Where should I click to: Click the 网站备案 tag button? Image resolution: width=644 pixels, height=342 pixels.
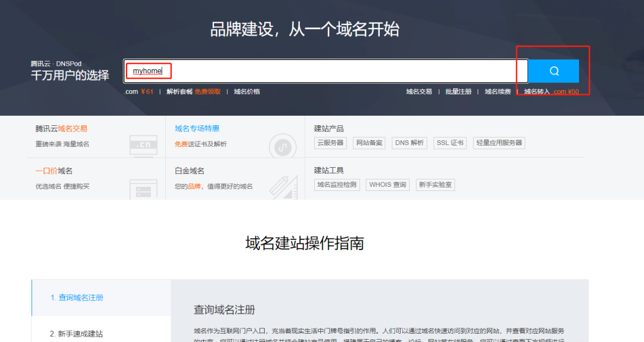pyautogui.click(x=369, y=143)
